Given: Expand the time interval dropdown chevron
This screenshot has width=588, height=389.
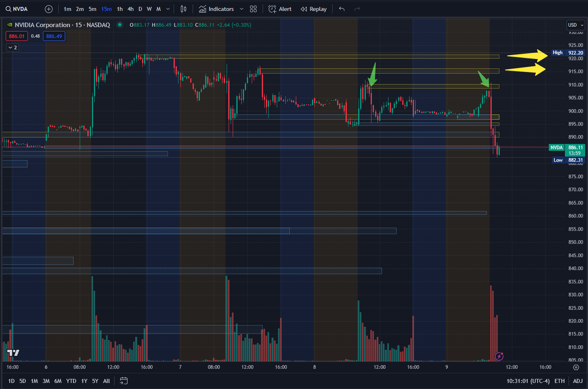Looking at the screenshot, I should pyautogui.click(x=169, y=9).
